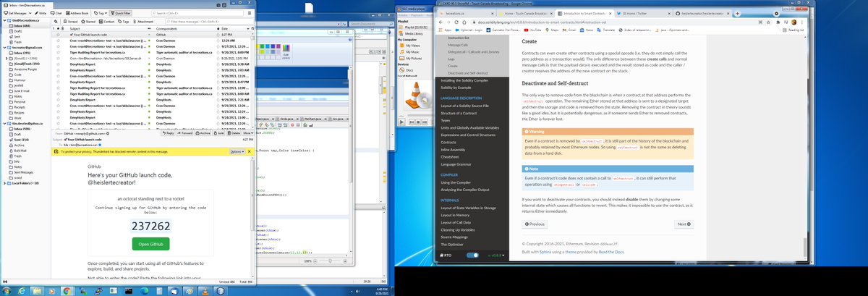Collapse the tecreator@gmail.com account tree

(3, 47)
